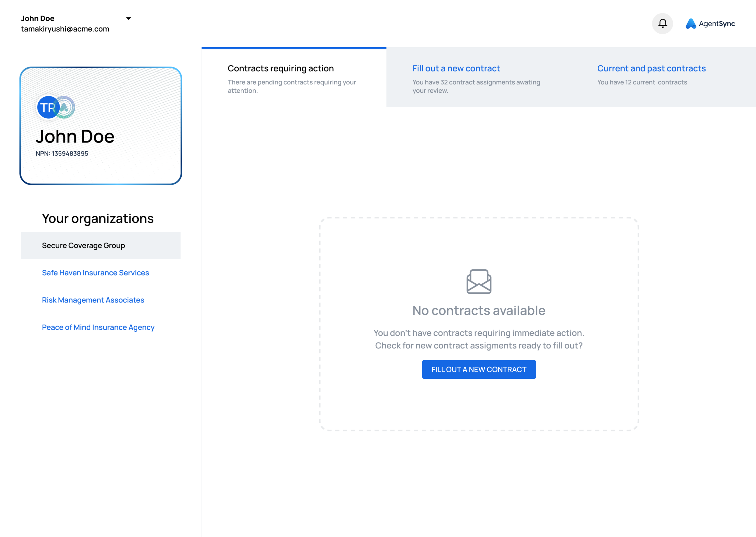This screenshot has height=537, width=756.
Task: Switch to Contracts requiring action tab
Action: click(x=281, y=68)
